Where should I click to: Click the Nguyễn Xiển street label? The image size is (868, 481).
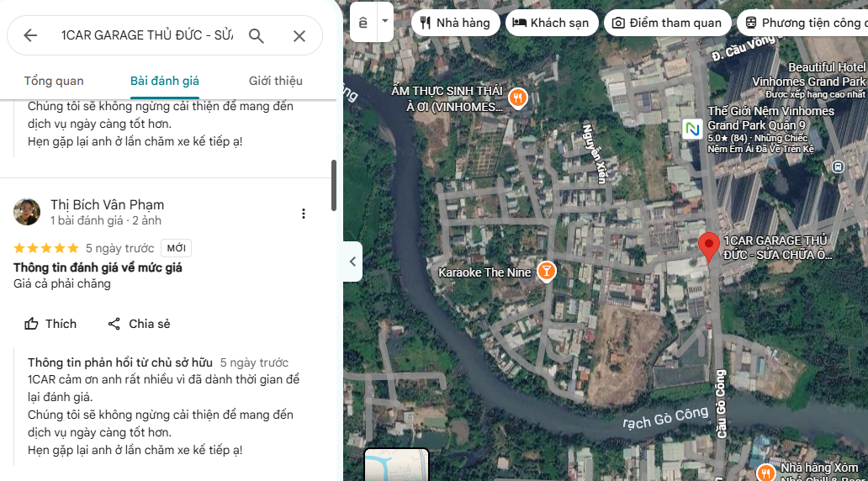595,153
